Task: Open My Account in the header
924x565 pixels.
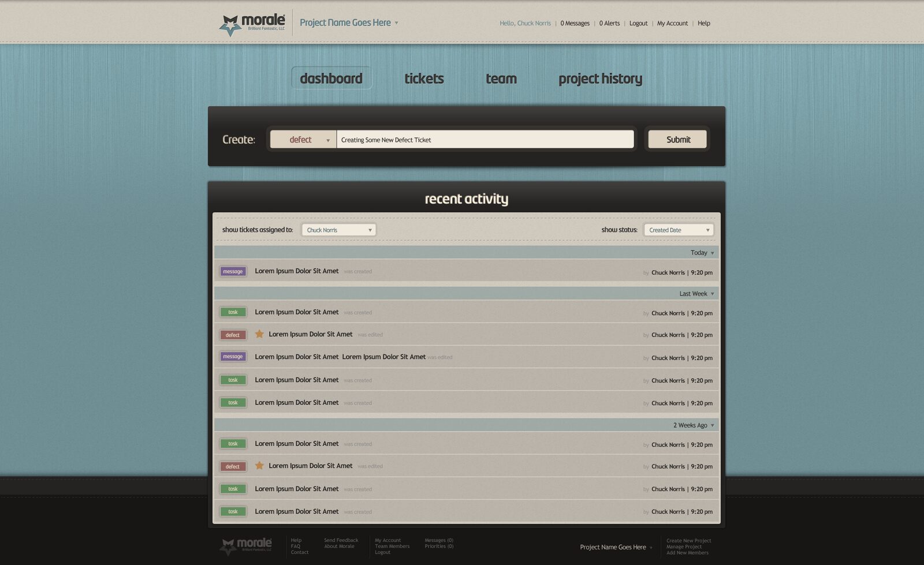Action: point(672,23)
